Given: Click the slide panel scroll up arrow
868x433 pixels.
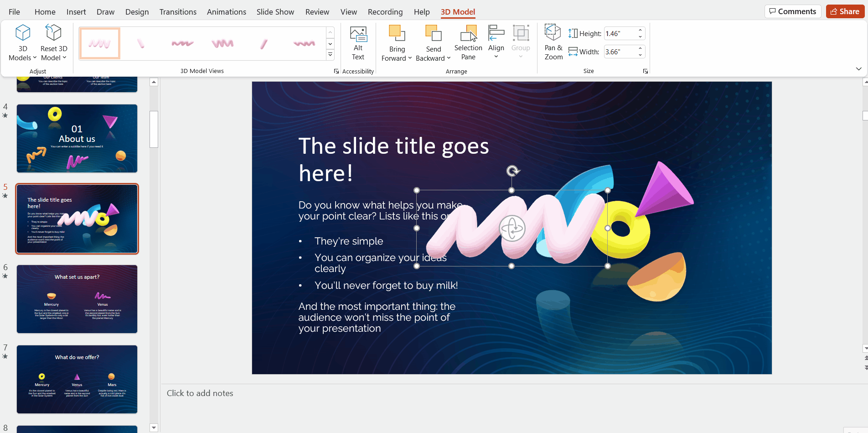Looking at the screenshot, I should coord(154,82).
